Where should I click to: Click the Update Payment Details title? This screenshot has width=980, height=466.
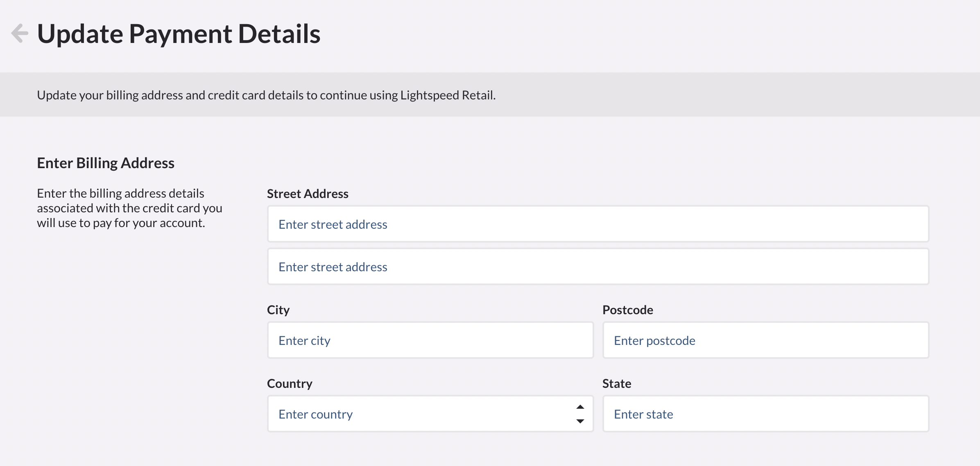(179, 34)
